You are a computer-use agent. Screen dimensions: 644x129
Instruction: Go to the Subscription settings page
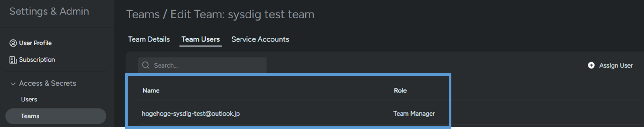pos(37,60)
